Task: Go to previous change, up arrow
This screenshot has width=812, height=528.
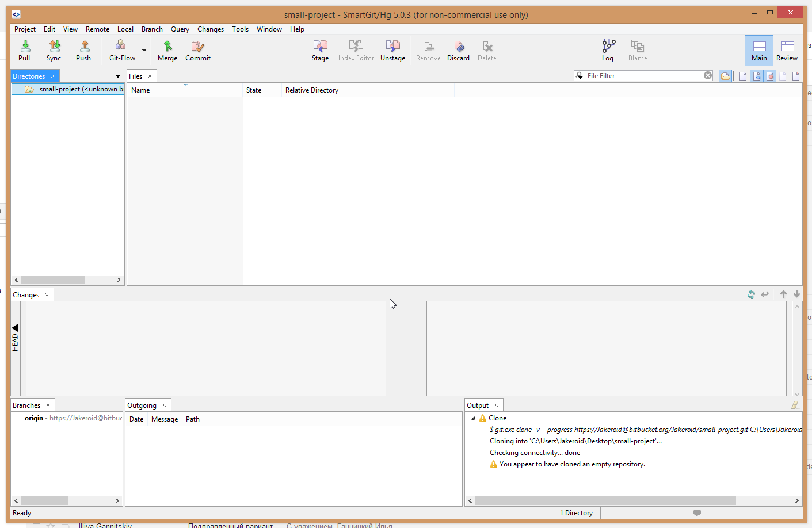Action: tap(783, 294)
